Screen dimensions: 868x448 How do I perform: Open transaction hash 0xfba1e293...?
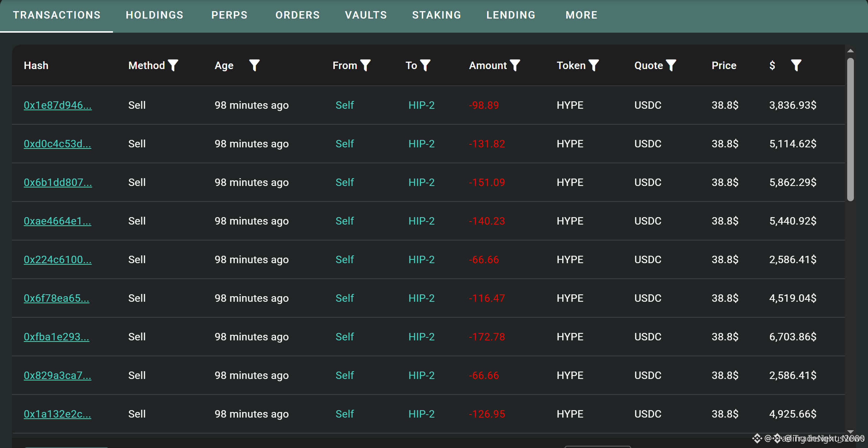tap(56, 337)
